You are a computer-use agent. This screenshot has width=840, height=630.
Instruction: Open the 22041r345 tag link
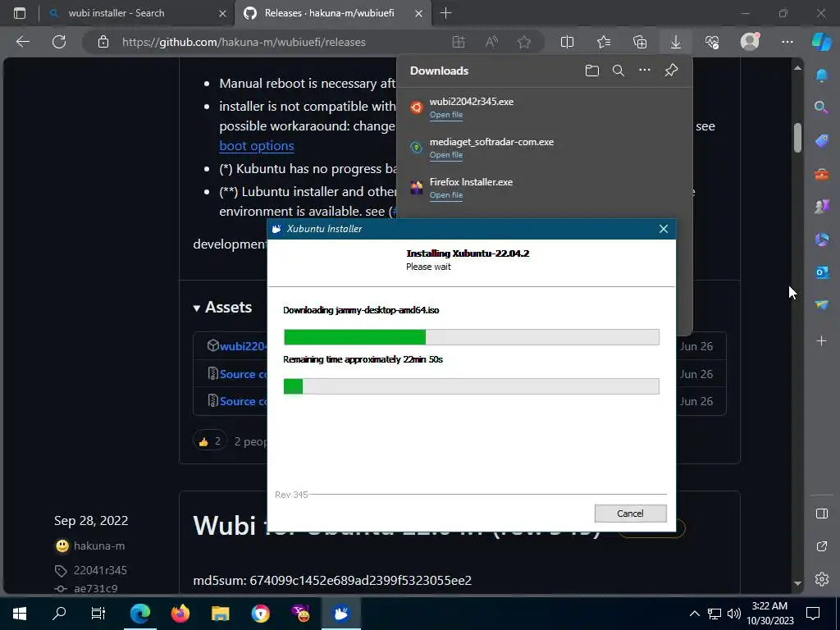100,570
